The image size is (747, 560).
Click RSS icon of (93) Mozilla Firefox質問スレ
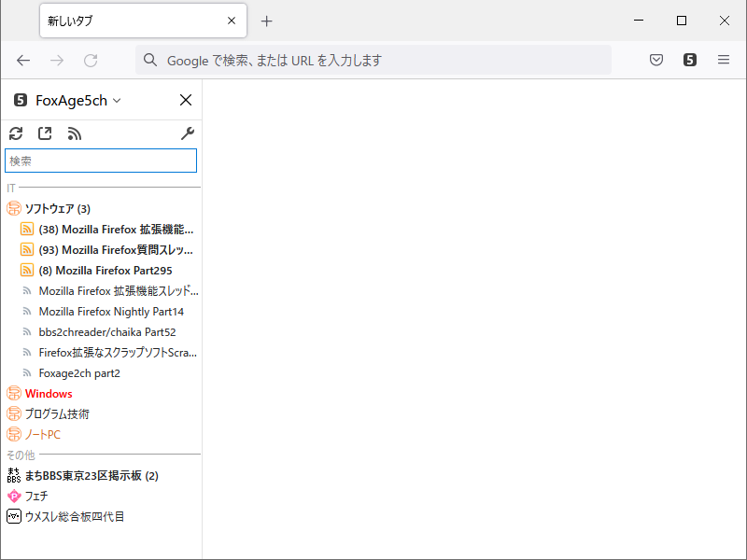27,249
